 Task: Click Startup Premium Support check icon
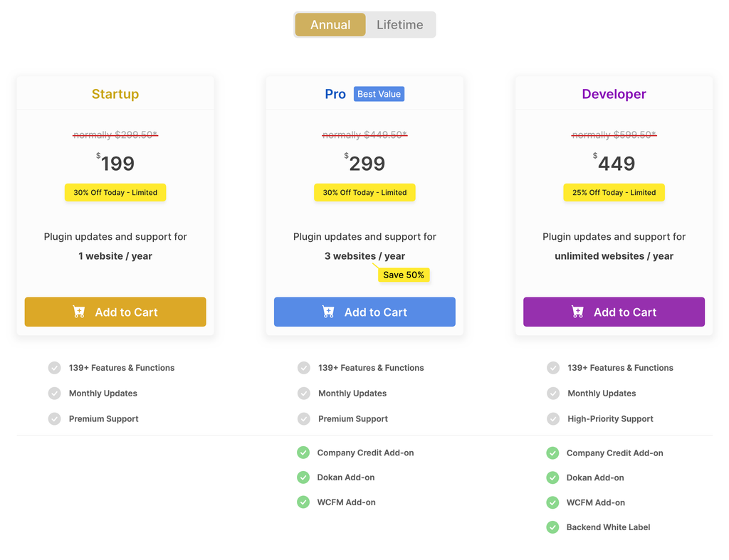tap(54, 418)
